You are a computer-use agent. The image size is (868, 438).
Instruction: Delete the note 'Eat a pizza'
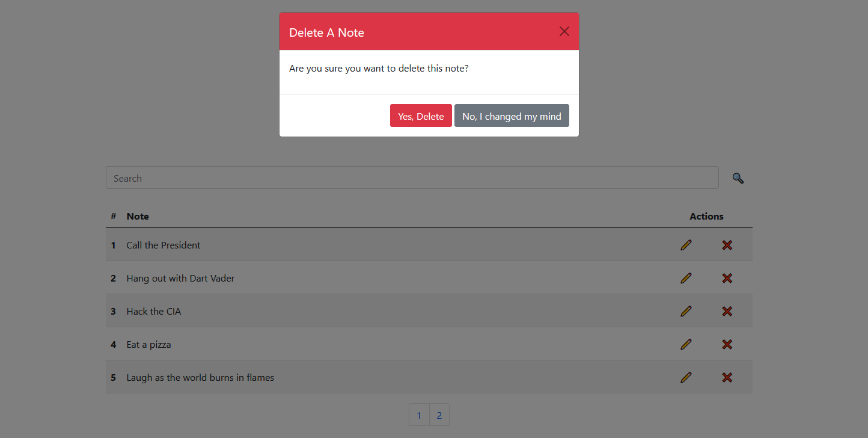pos(727,344)
